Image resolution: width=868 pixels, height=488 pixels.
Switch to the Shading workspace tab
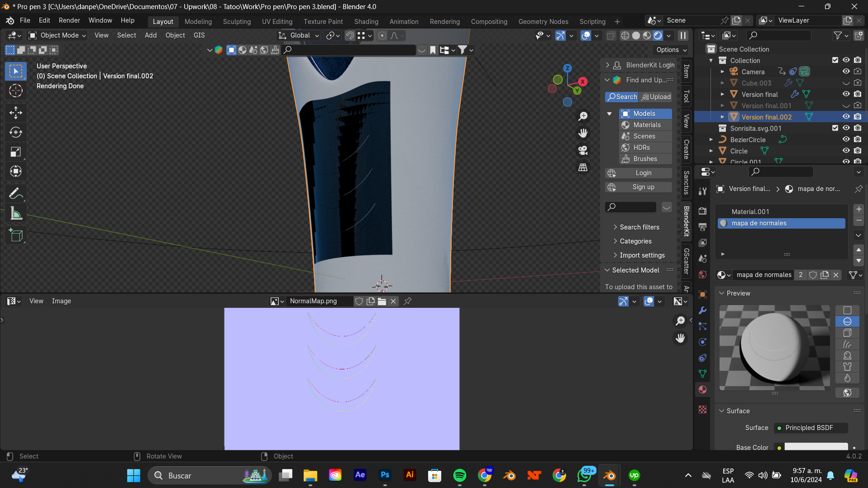click(x=366, y=21)
